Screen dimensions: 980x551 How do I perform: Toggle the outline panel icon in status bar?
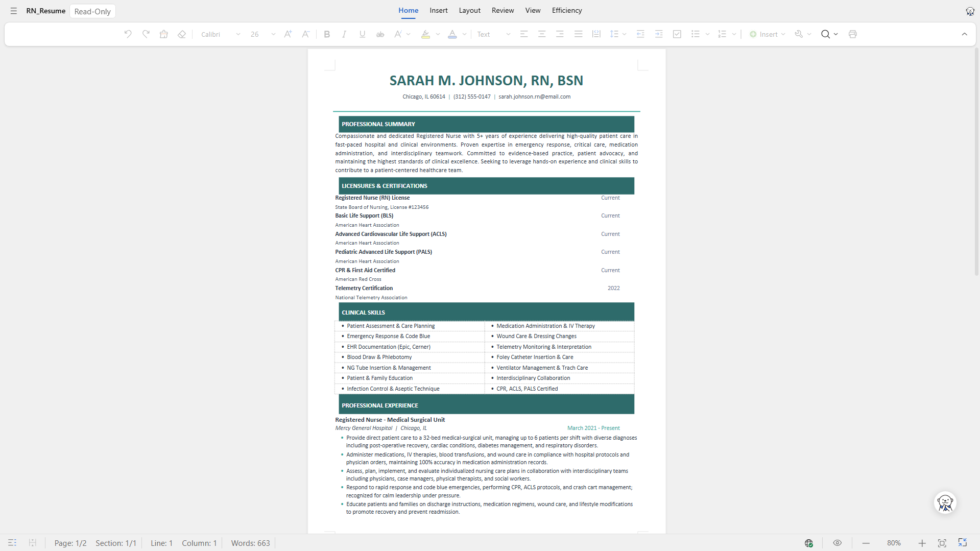[12, 543]
